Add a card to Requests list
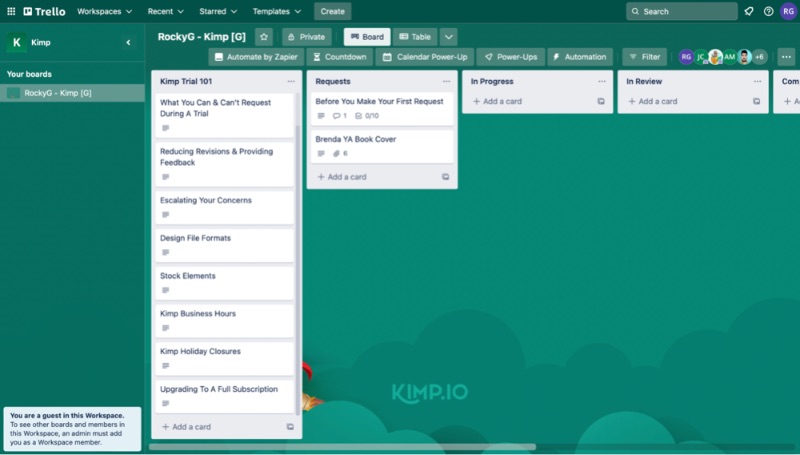Viewport: 800px width, 455px height. tap(342, 177)
